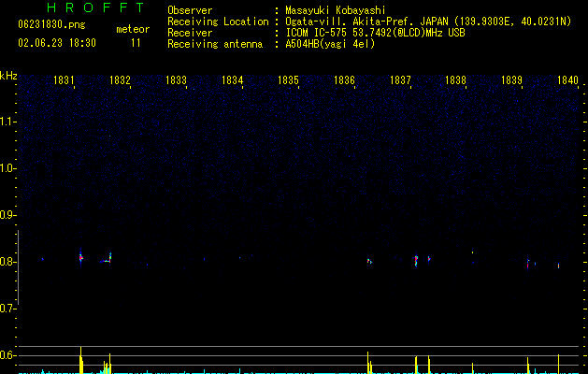Click the kHz axis unit label

pyautogui.click(x=8, y=76)
